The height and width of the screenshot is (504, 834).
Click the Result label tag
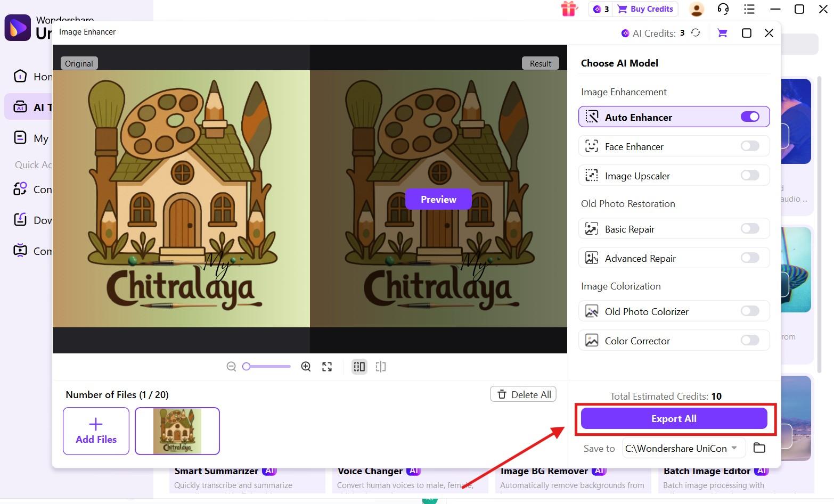tap(541, 63)
